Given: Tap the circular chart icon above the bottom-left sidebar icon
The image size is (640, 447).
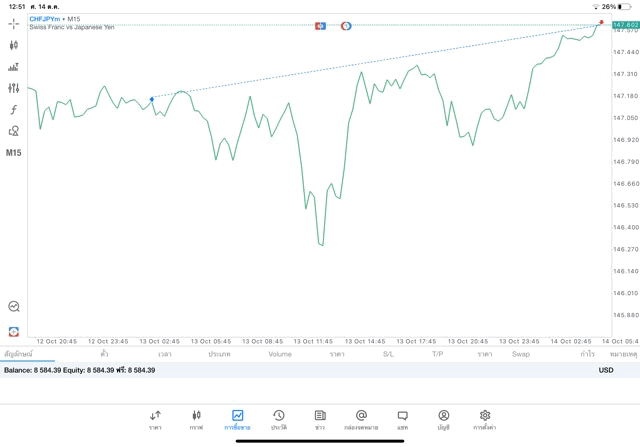Looking at the screenshot, I should tap(13, 306).
